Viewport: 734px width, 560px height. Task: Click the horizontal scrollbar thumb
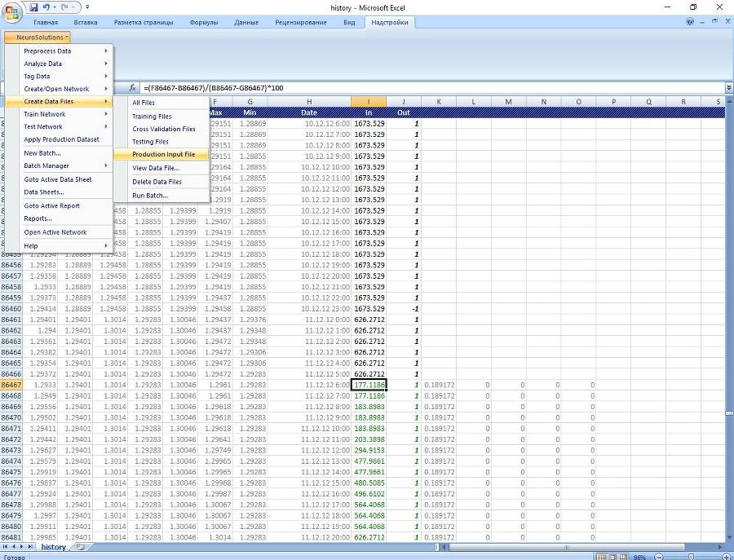tap(567, 546)
